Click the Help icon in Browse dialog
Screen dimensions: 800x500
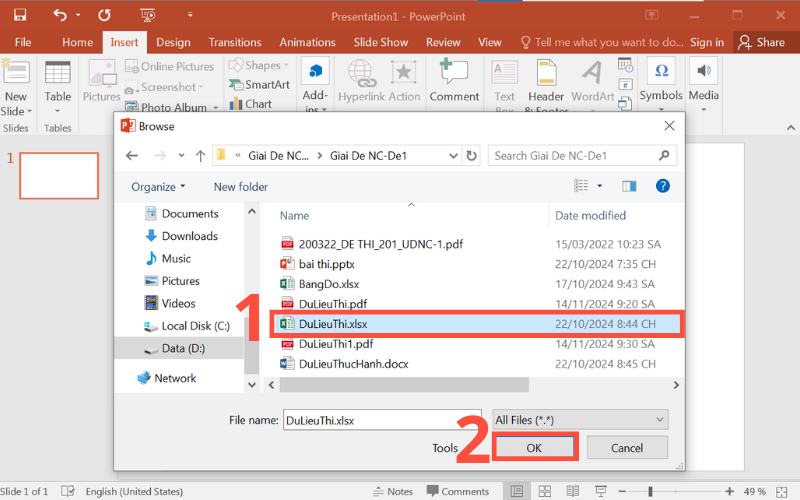click(662, 186)
